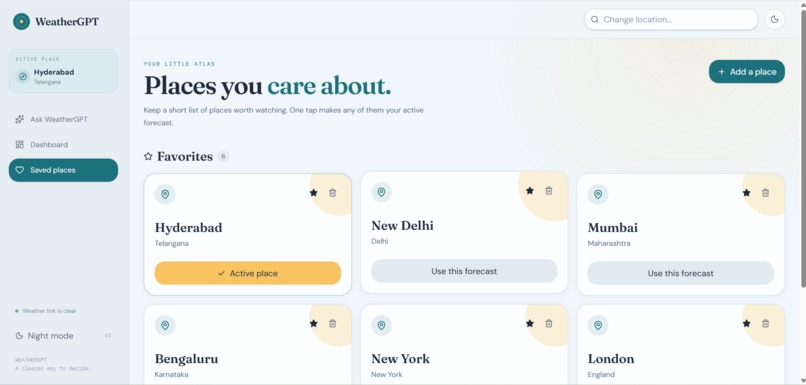This screenshot has width=806, height=385.
Task: Toggle the New Delhi favorite star
Action: pyautogui.click(x=530, y=191)
